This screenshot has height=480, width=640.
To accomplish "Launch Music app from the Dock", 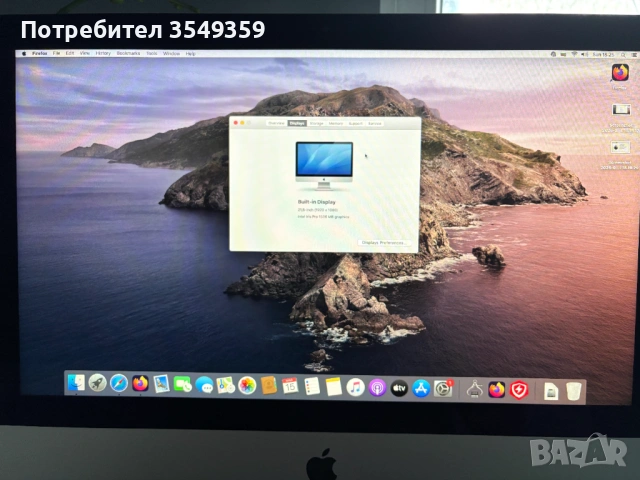I will (x=356, y=387).
